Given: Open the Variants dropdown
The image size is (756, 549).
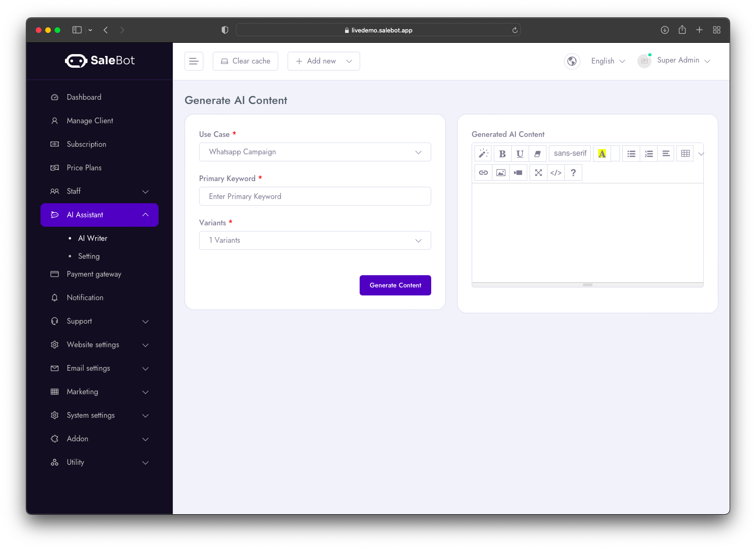Looking at the screenshot, I should click(x=315, y=240).
